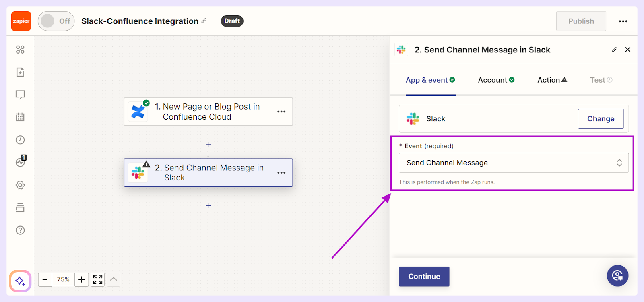Open the support chat bubble icon

pos(617,276)
